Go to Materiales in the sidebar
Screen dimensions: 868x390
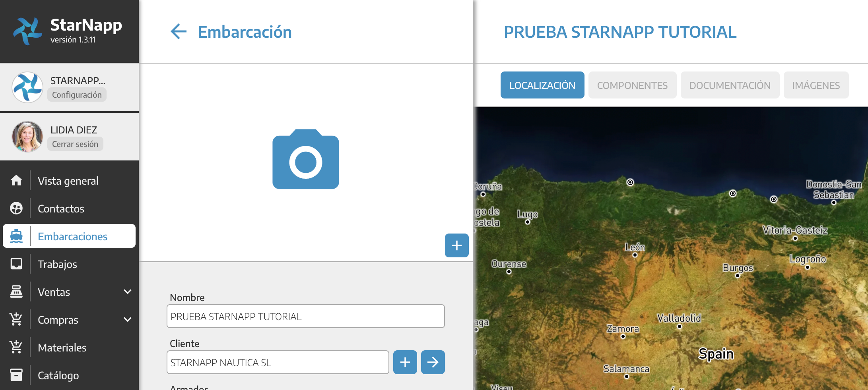click(62, 348)
